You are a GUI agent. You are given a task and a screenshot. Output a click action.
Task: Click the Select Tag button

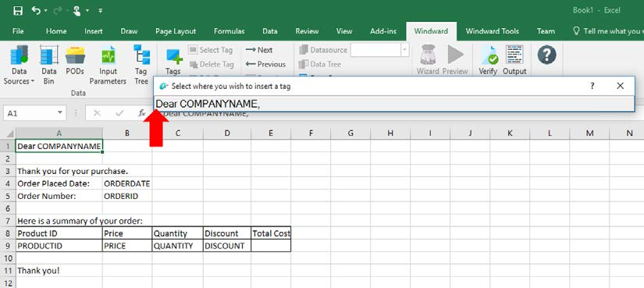click(211, 50)
